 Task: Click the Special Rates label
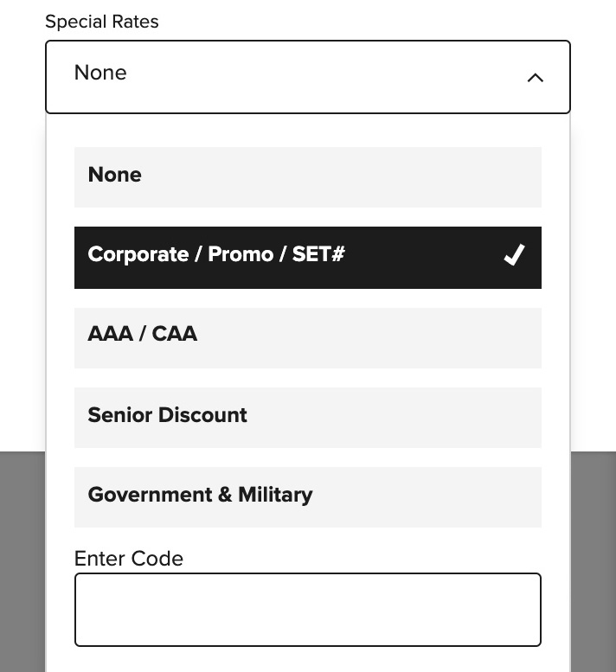[x=102, y=22]
